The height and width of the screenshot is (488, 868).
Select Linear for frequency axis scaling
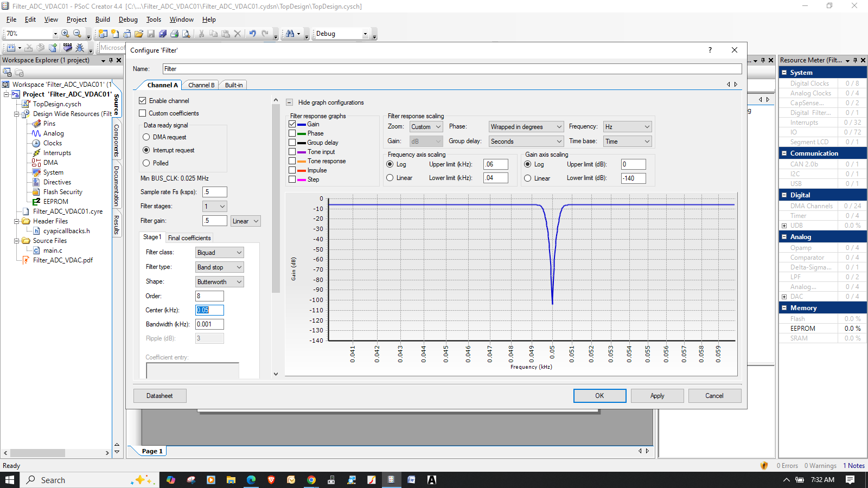pyautogui.click(x=390, y=178)
